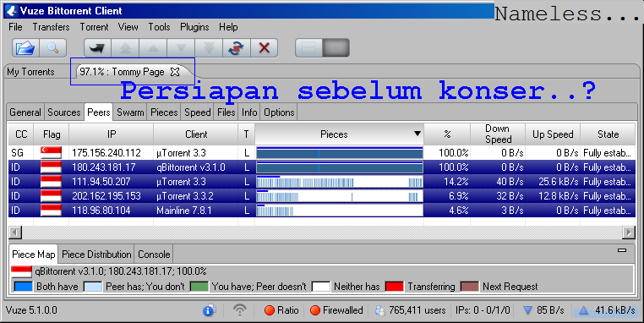Viewport: 644px width, 323px height.
Task: Click the red and blue arrows icon
Action: 236,48
